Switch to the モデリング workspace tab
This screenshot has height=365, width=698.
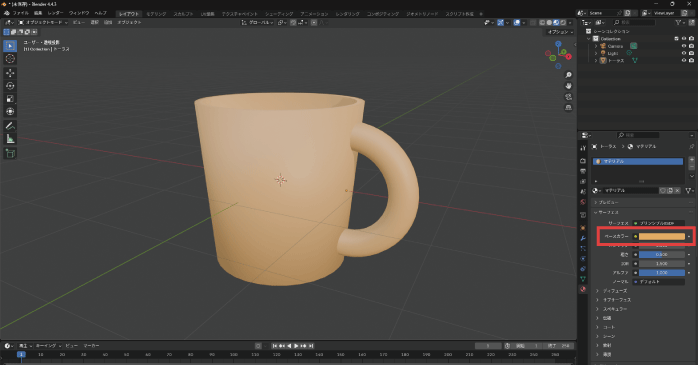(x=156, y=14)
